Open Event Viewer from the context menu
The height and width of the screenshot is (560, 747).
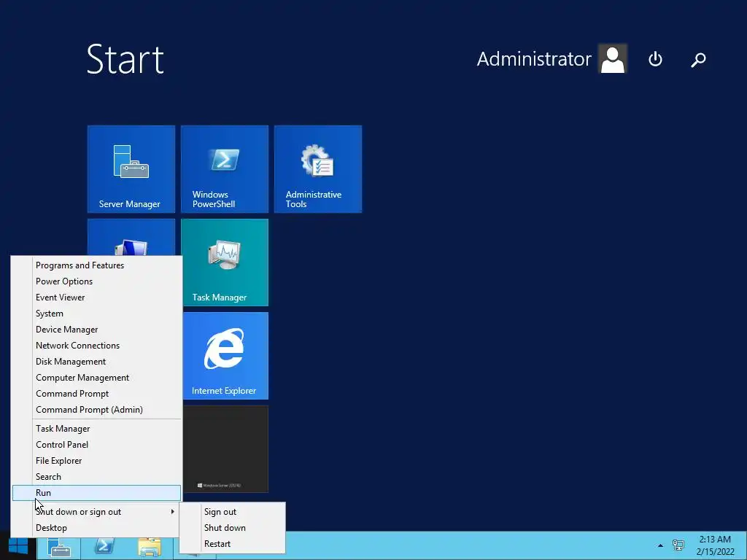96,297
